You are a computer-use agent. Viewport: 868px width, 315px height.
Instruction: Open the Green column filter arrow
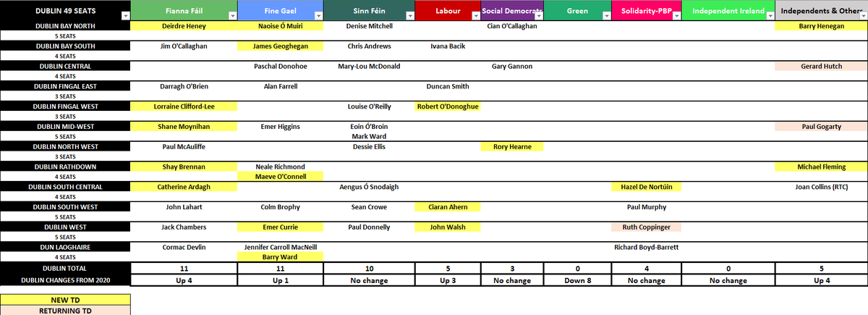606,15
